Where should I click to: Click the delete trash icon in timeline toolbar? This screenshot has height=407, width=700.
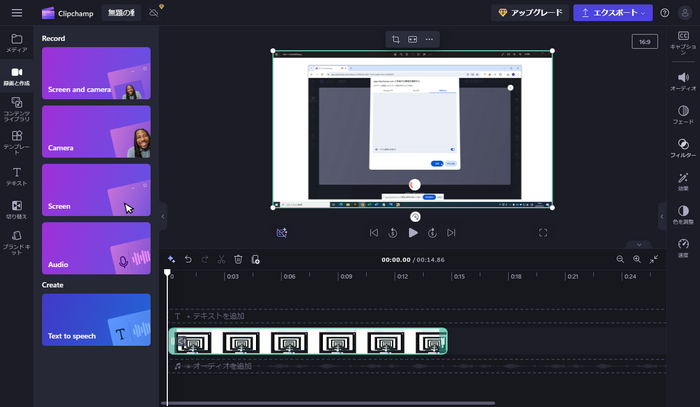pyautogui.click(x=238, y=259)
